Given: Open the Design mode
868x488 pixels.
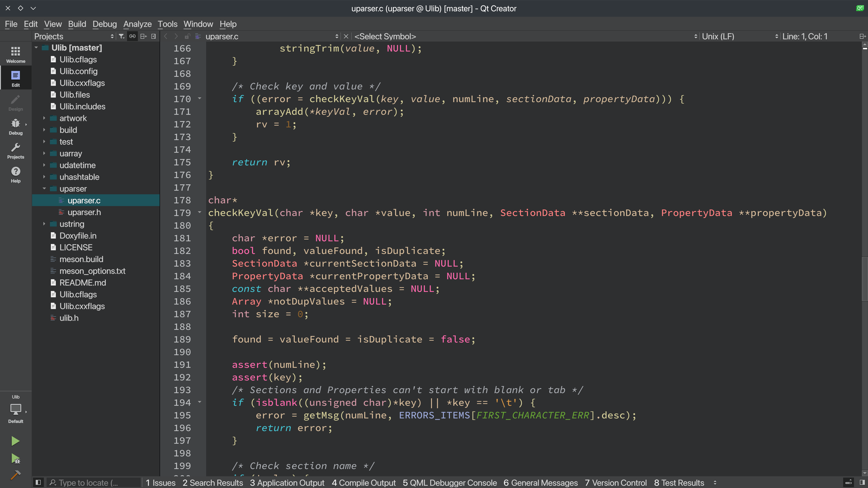Looking at the screenshot, I should [16, 102].
